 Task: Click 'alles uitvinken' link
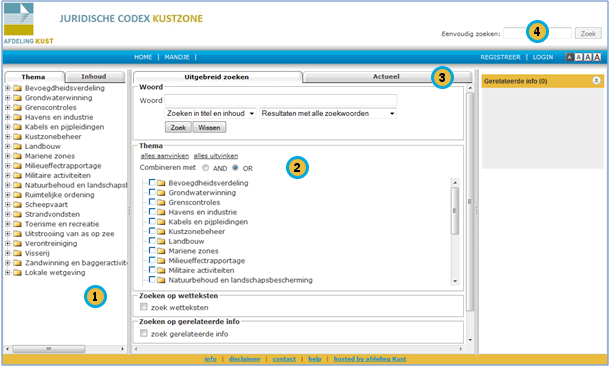216,156
